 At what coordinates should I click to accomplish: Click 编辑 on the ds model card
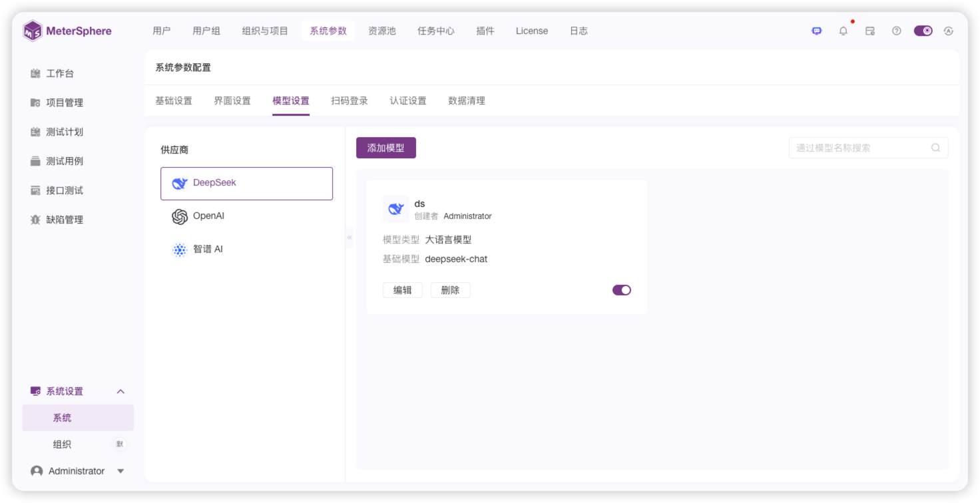403,290
